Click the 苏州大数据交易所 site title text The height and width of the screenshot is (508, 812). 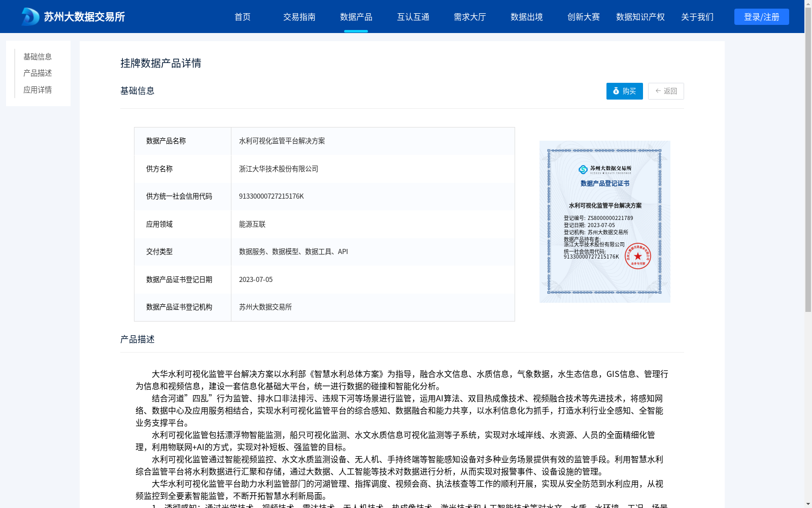coord(84,17)
